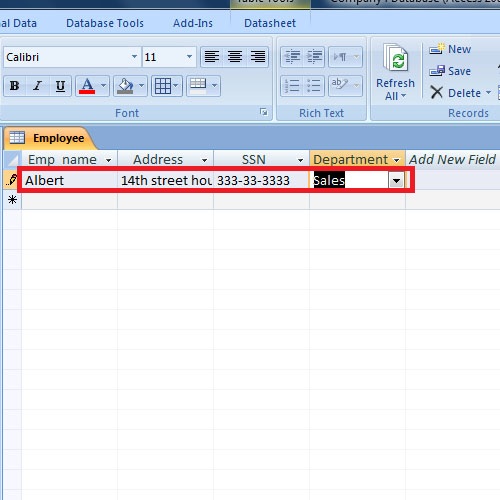
Task: Open the Address column filter dropdown
Action: tap(204, 160)
